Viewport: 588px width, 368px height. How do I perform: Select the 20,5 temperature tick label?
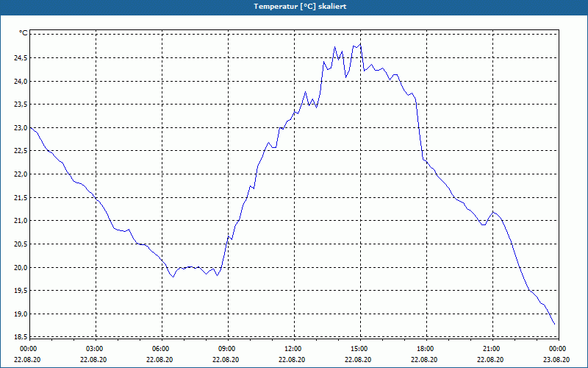point(21,244)
